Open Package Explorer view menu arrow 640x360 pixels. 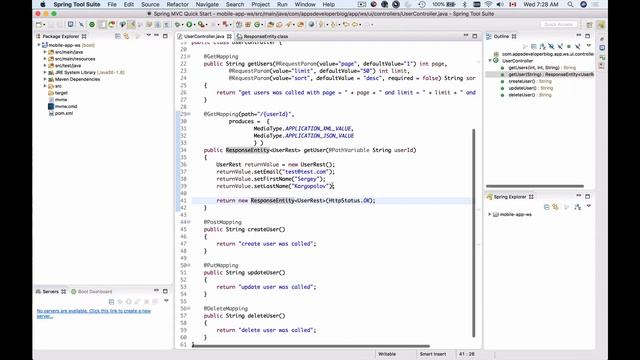tap(148, 36)
